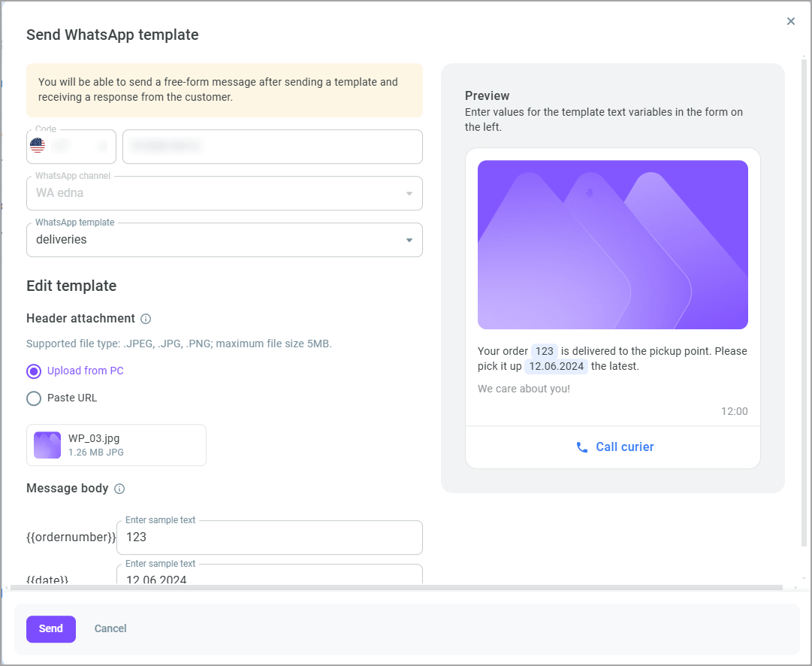
Task: Click the ordernumber sample text field
Action: (x=269, y=537)
